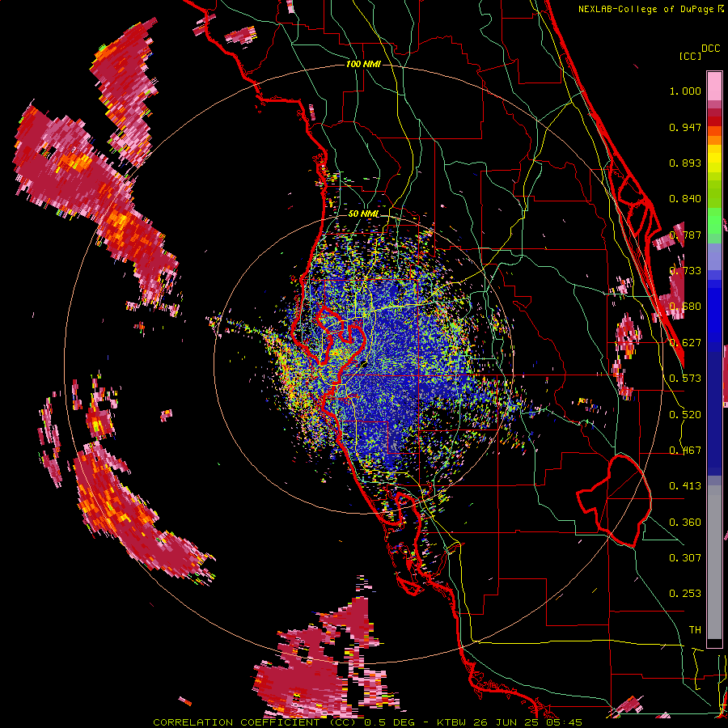Select the 0.520 scale value
728x728 pixels.
tap(685, 415)
